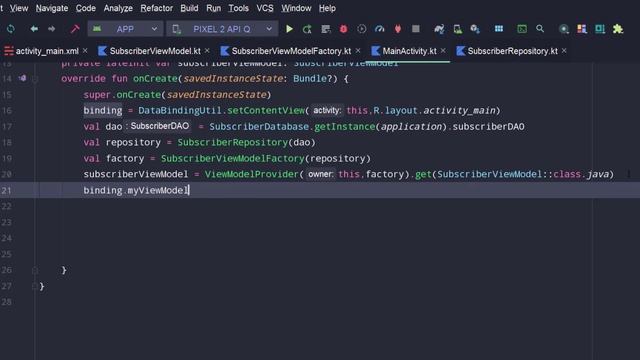The height and width of the screenshot is (360, 640).
Task: Navigate forward with the right arrow icon
Action: tap(51, 29)
